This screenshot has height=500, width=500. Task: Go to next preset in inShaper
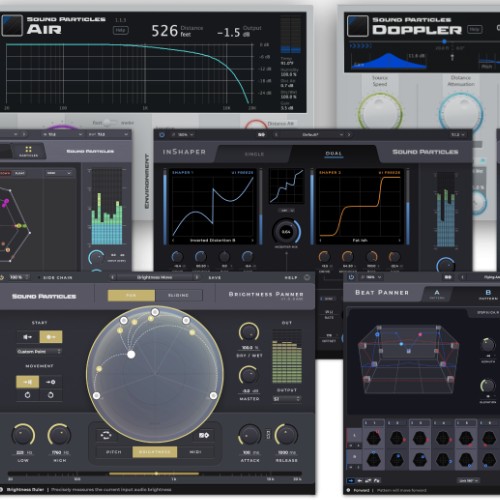click(349, 135)
